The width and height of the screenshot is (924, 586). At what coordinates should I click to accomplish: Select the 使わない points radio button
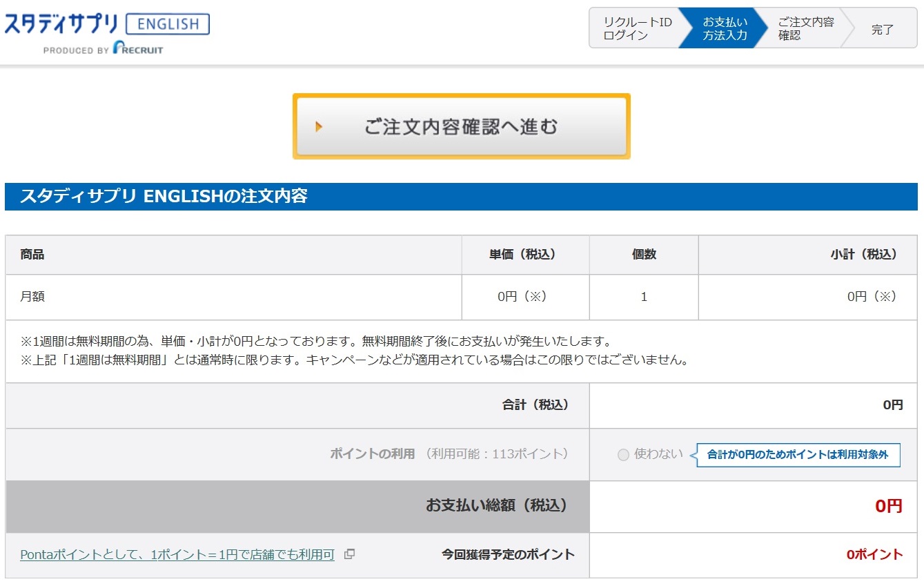click(623, 455)
